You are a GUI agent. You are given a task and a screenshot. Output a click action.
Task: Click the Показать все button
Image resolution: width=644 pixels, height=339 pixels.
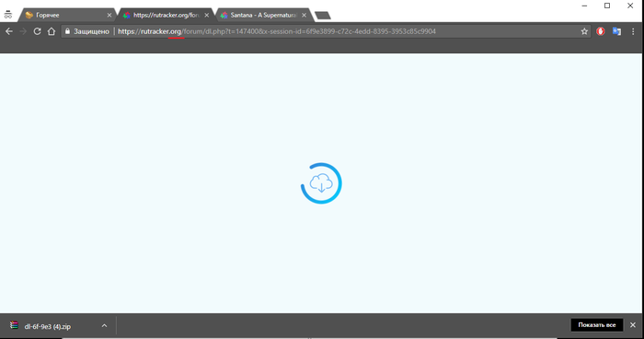597,325
